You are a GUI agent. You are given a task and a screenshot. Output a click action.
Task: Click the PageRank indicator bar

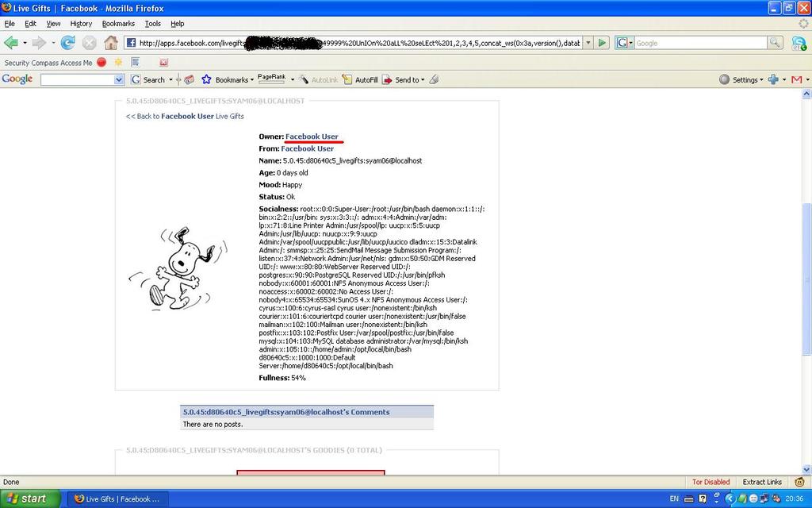tap(271, 79)
